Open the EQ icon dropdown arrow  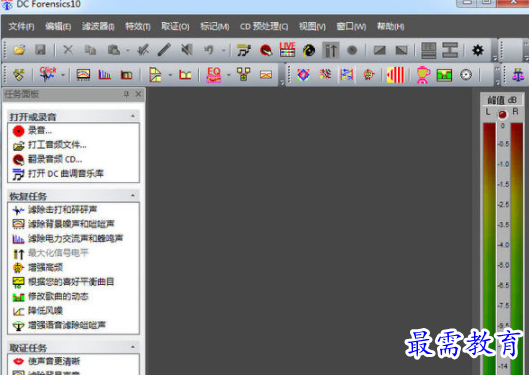coord(228,75)
